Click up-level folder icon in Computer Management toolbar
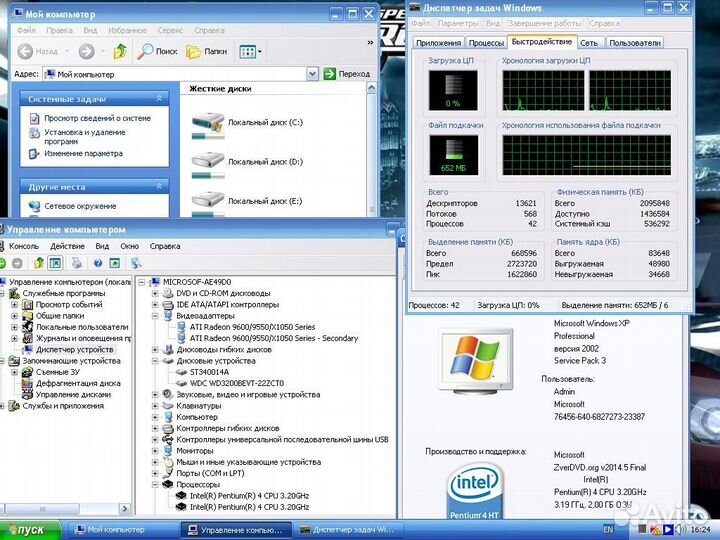 [39, 263]
